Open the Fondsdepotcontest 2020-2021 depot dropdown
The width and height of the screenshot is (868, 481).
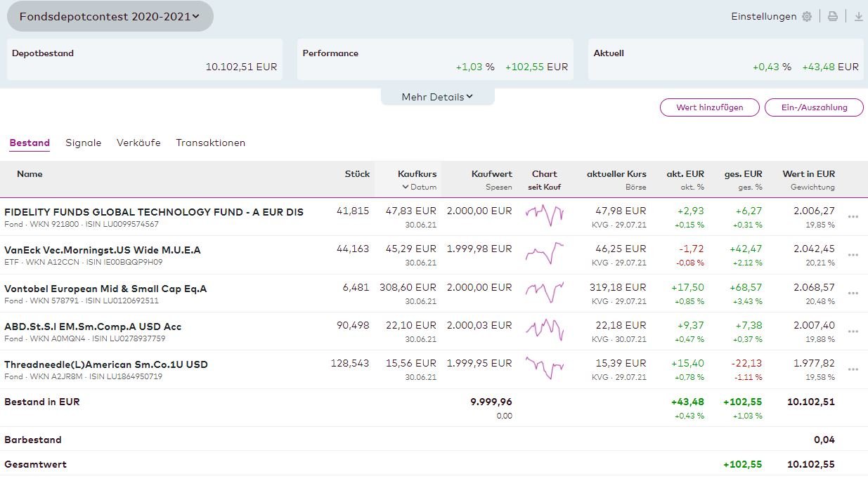pos(110,16)
